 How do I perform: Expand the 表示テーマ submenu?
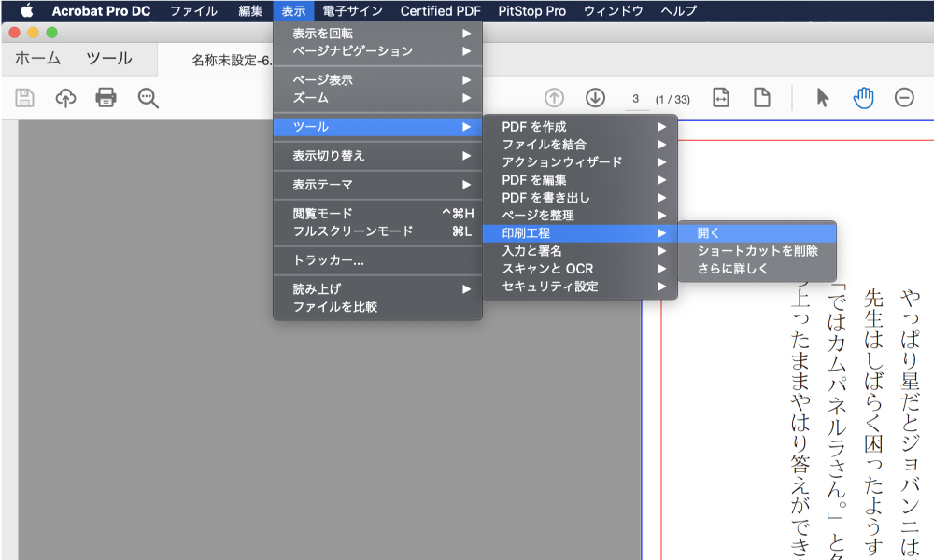coord(377,185)
